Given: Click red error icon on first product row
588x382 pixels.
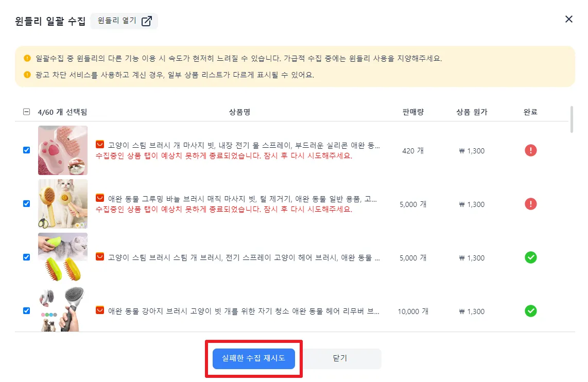Looking at the screenshot, I should coord(530,150).
